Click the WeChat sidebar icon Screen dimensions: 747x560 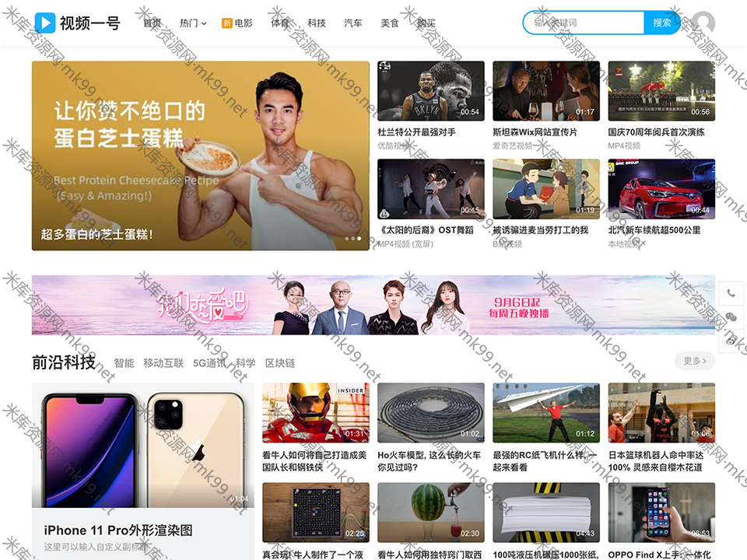pos(731,317)
